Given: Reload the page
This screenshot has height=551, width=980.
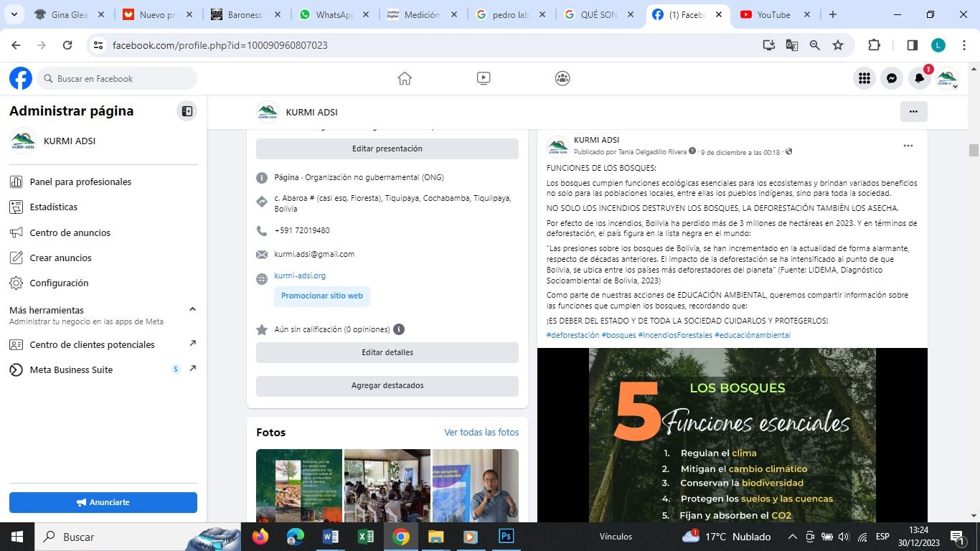Looking at the screenshot, I should click(67, 44).
